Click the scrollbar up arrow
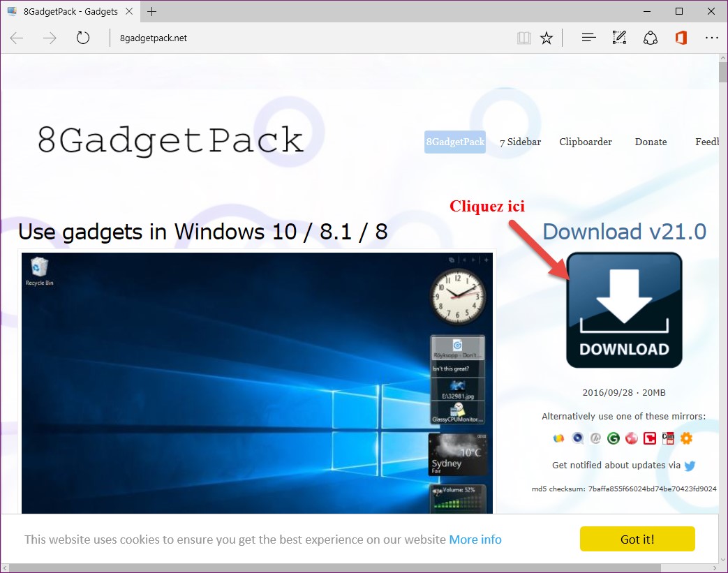Viewport: 728px width, 573px height. pos(723,58)
